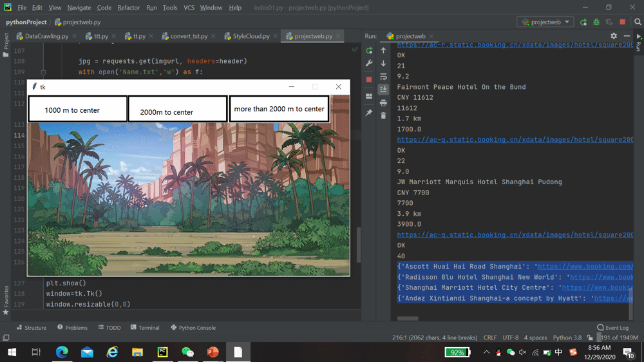Open File Explorer from taskbar

pyautogui.click(x=137, y=352)
